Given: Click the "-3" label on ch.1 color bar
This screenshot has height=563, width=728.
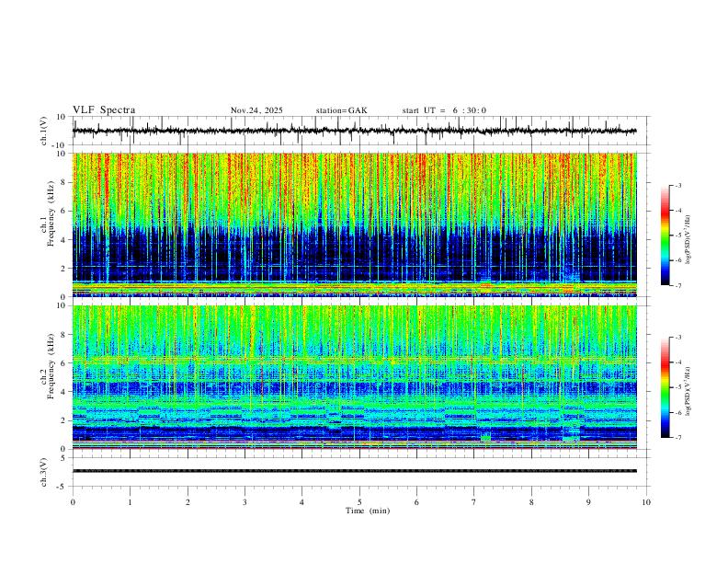Looking at the screenshot, I should click(677, 185).
